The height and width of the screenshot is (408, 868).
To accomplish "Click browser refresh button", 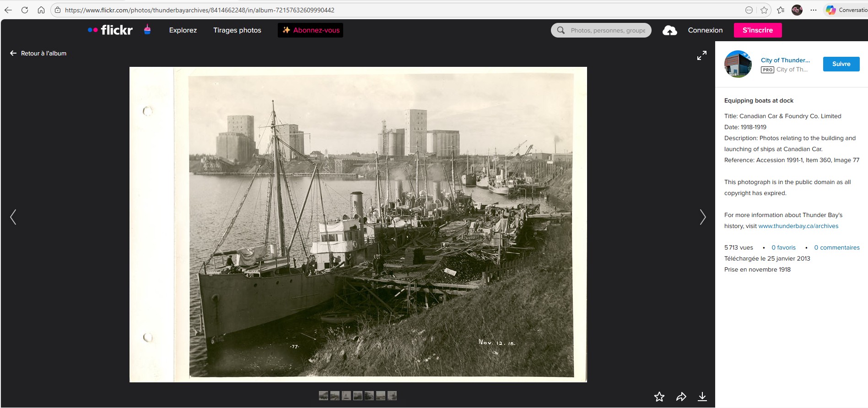I will click(25, 10).
